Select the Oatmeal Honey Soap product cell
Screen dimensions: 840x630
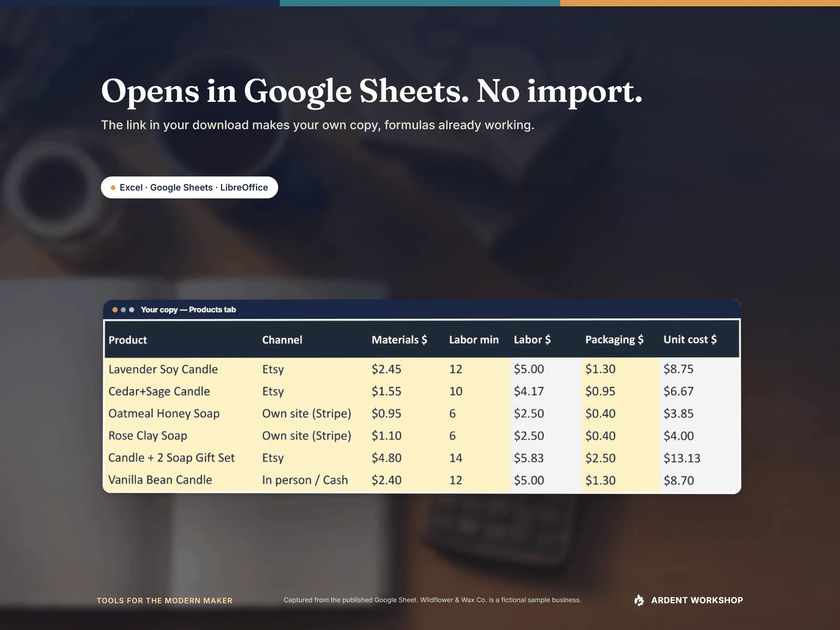pyautogui.click(x=164, y=414)
